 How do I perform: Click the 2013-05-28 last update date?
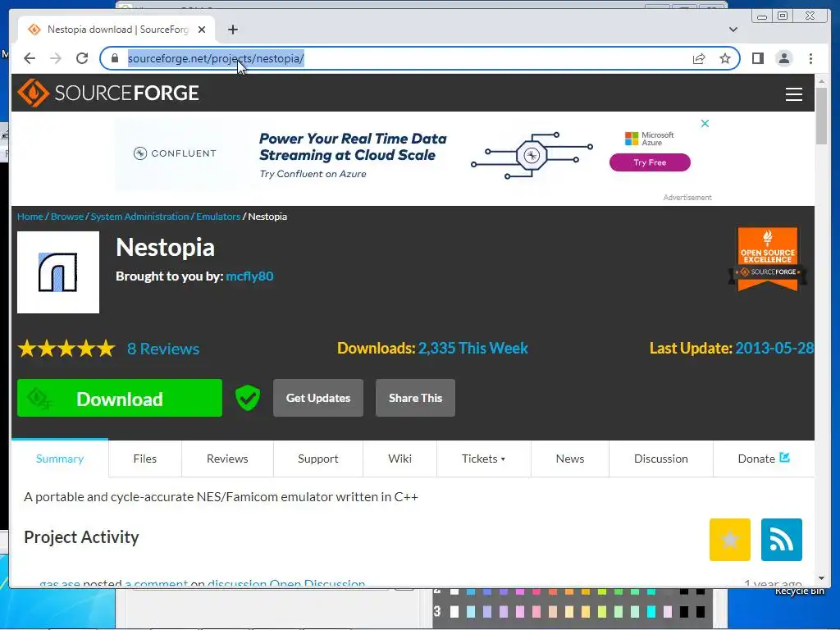pos(774,348)
